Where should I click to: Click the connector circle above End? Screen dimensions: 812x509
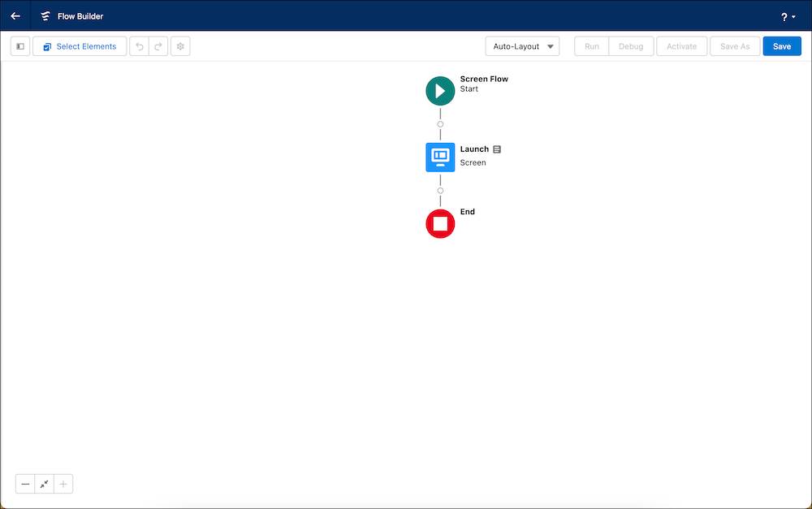[x=440, y=190]
